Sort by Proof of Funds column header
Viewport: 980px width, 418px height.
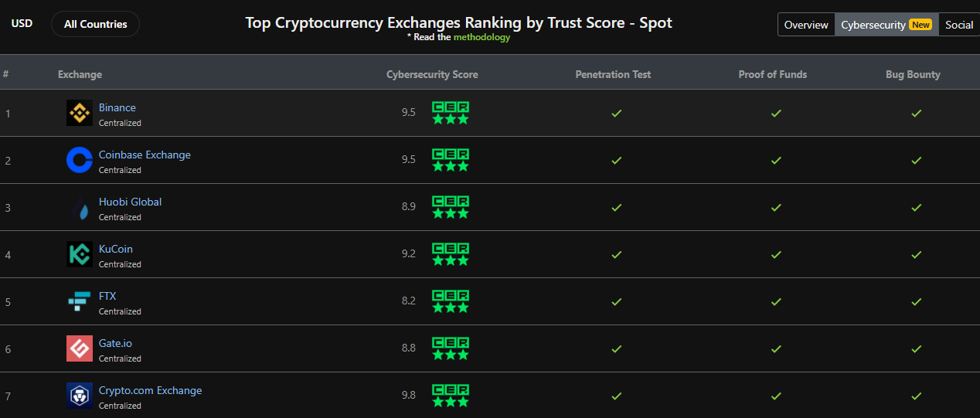tap(773, 75)
